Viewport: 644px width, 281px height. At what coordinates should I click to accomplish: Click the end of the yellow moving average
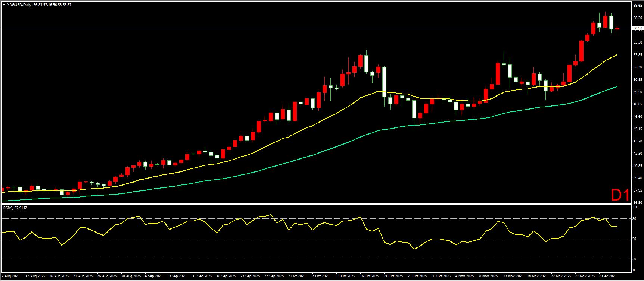coord(617,55)
